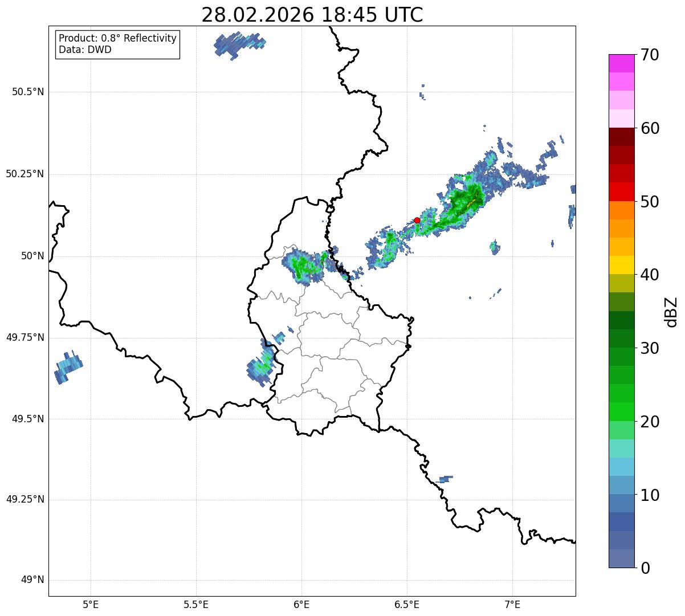Viewport: 685px width, 616px height.
Task: Click the 50.5°N latitude label
Action: (x=28, y=92)
